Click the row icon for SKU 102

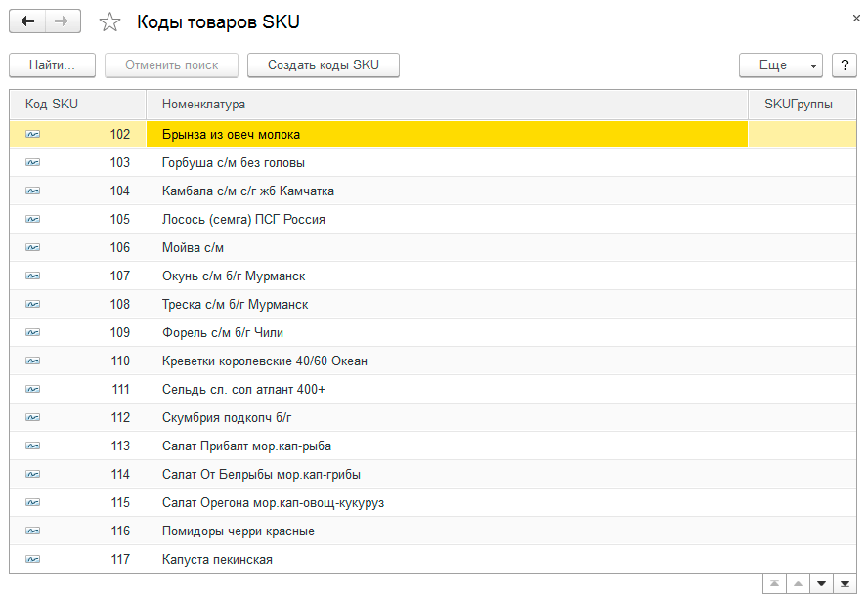pyautogui.click(x=33, y=134)
